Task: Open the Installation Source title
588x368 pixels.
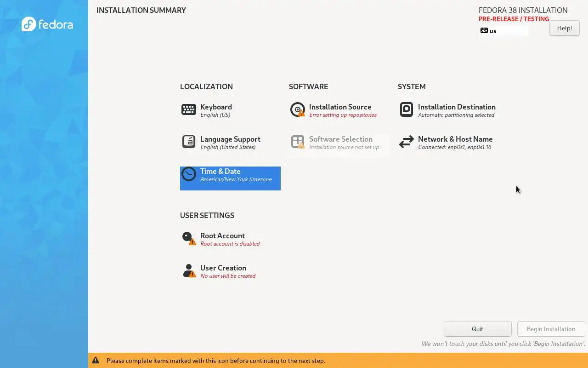Action: (x=340, y=107)
